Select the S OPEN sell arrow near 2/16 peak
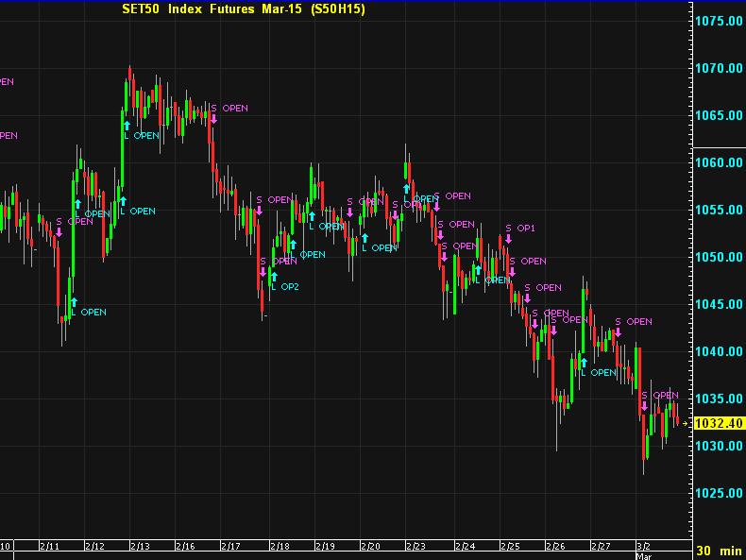This screenshot has height=560, width=746. point(214,119)
